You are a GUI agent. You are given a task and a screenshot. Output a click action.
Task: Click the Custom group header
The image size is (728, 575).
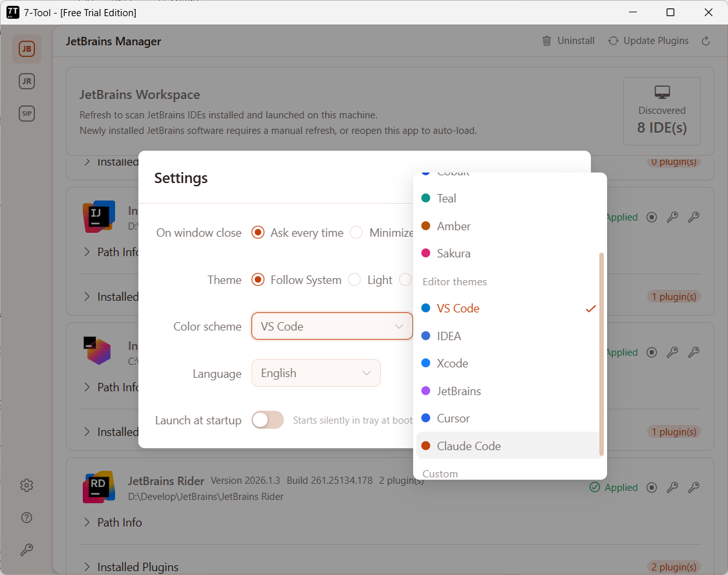(440, 473)
